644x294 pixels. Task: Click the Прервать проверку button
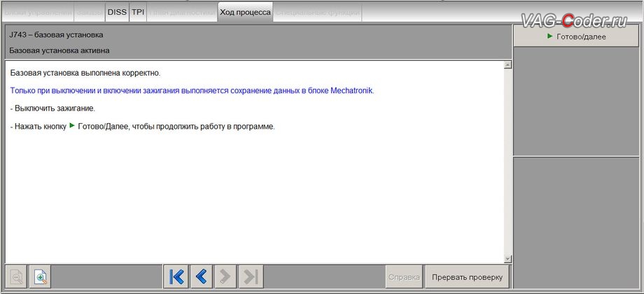467,276
